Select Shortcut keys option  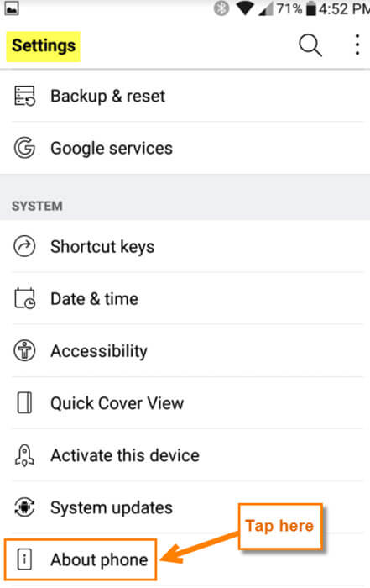pos(185,246)
